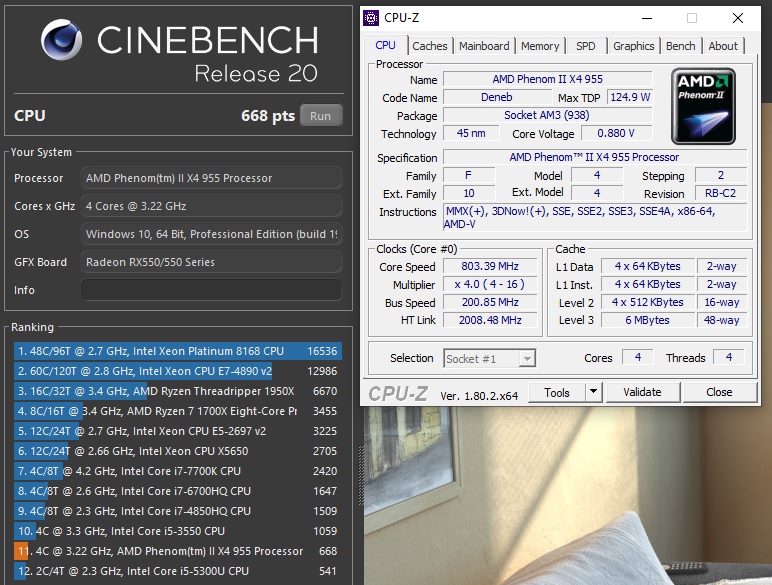The image size is (772, 585).
Task: Click the OS field in Cinebench
Action: [x=211, y=234]
